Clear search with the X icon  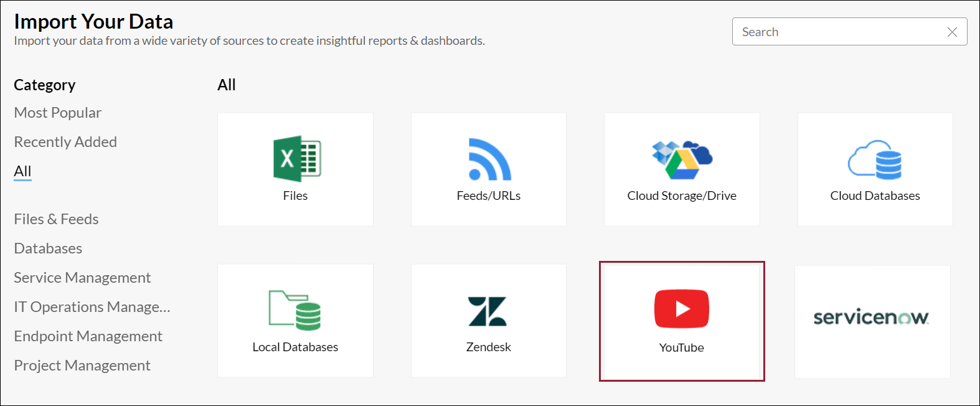[x=952, y=32]
